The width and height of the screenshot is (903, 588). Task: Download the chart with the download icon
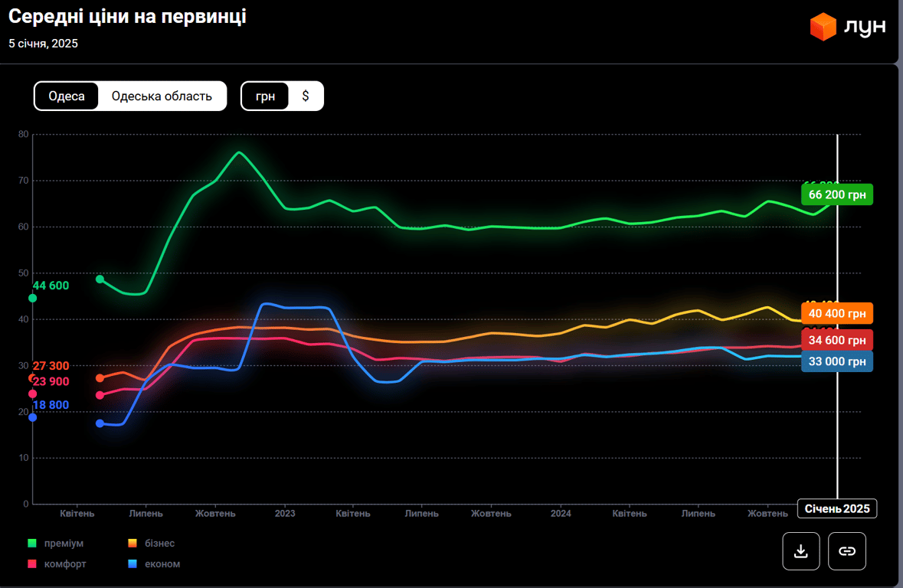point(801,551)
